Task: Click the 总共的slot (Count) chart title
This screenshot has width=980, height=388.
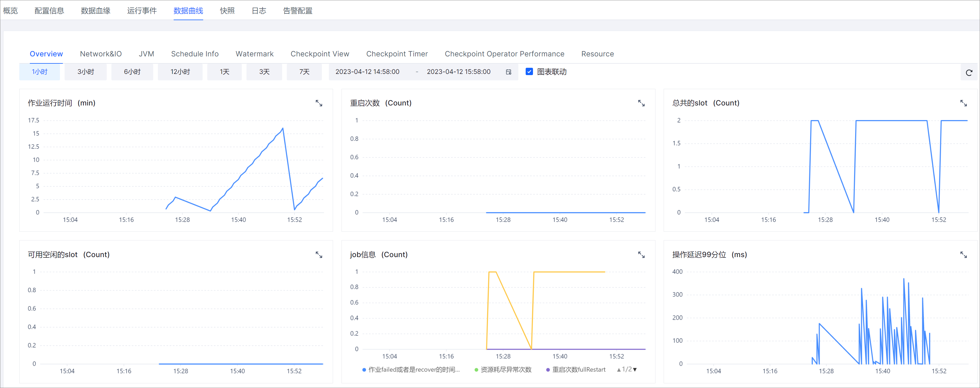Action: point(706,103)
